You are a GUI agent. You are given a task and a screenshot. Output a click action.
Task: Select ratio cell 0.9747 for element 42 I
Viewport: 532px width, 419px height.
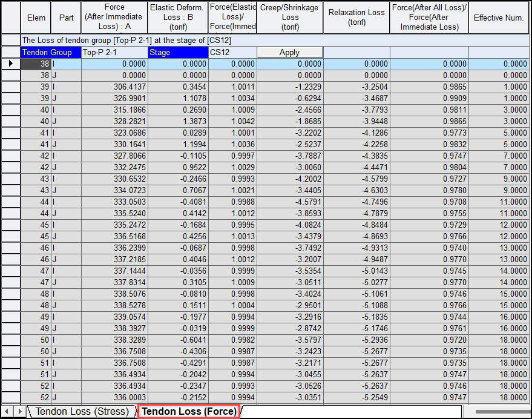click(x=429, y=156)
